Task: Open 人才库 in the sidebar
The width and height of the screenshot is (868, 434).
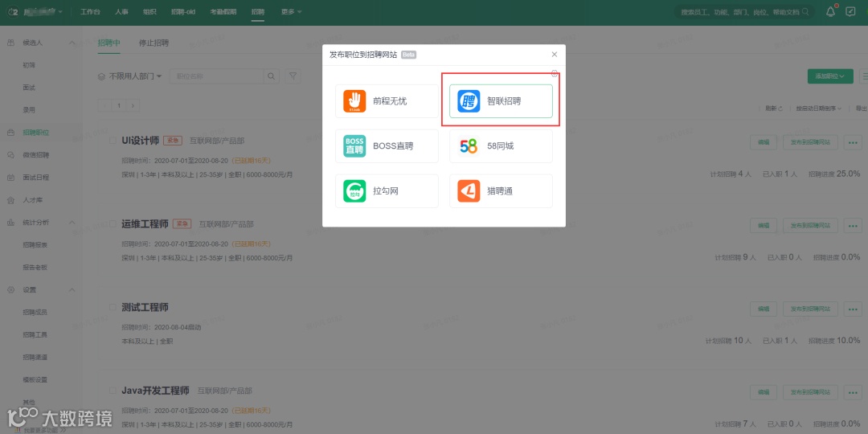Action: 31,200
